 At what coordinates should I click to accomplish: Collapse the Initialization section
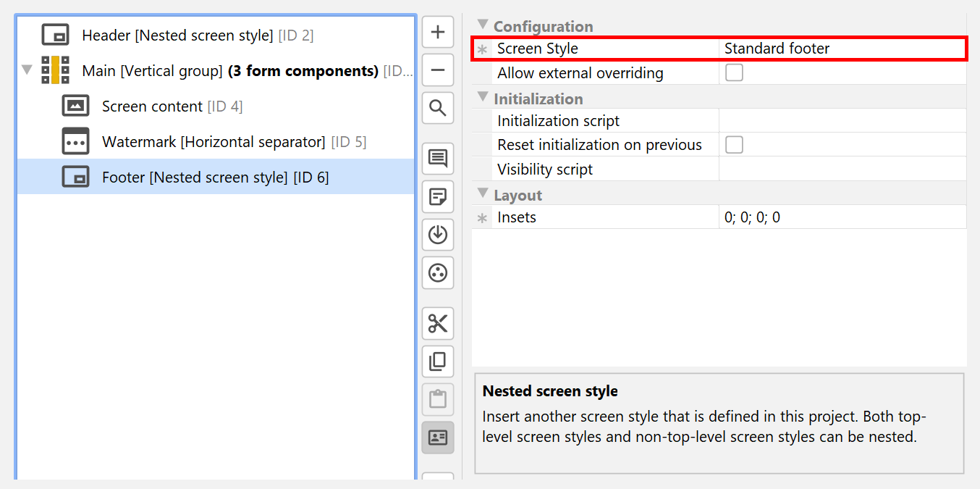[x=483, y=98]
